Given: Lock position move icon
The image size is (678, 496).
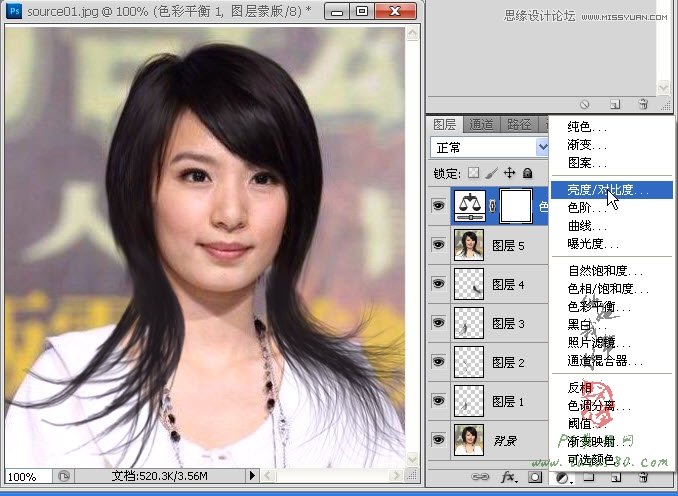Looking at the screenshot, I should [x=509, y=173].
